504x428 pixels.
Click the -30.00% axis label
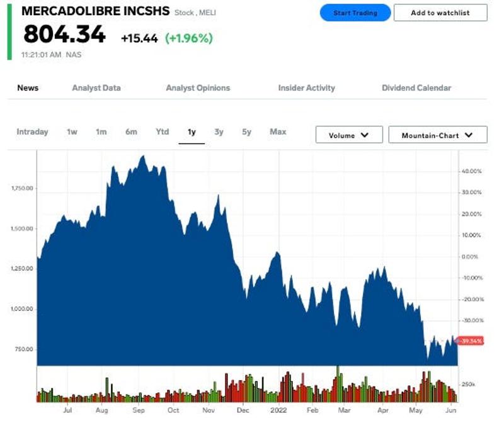click(x=472, y=321)
